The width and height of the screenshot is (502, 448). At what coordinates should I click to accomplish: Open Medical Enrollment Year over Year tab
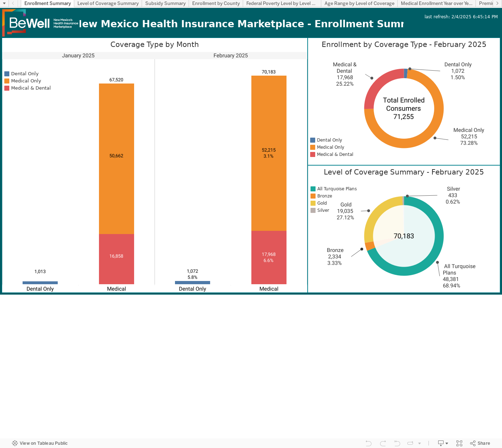click(x=436, y=4)
